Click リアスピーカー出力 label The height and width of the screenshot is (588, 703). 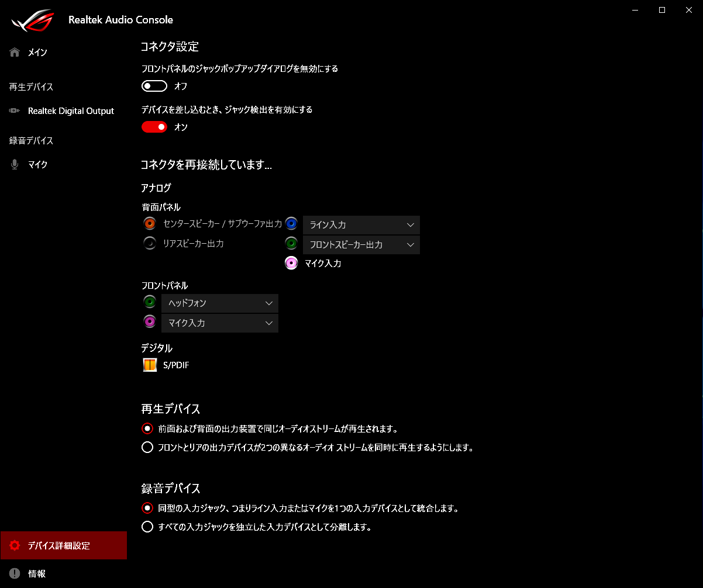(x=194, y=244)
